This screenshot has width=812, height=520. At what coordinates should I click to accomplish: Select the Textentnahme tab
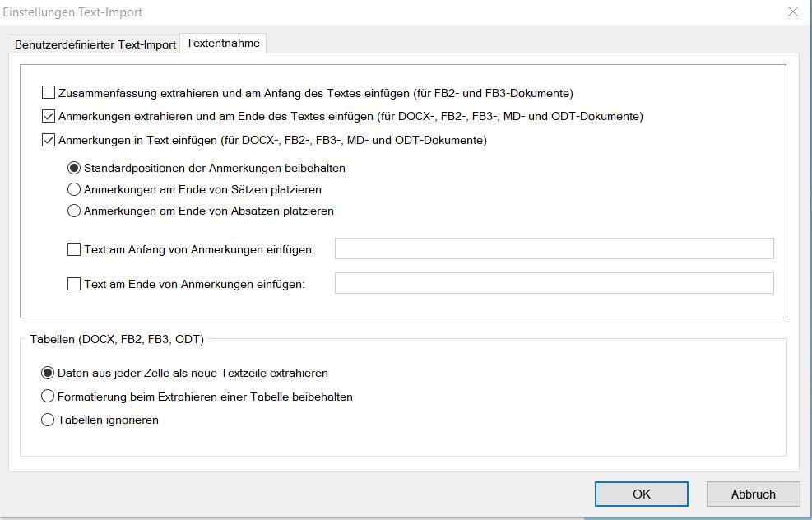pyautogui.click(x=223, y=44)
